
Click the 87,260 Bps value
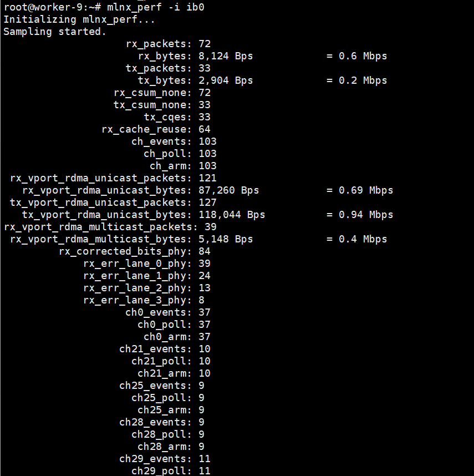pyautogui.click(x=228, y=190)
